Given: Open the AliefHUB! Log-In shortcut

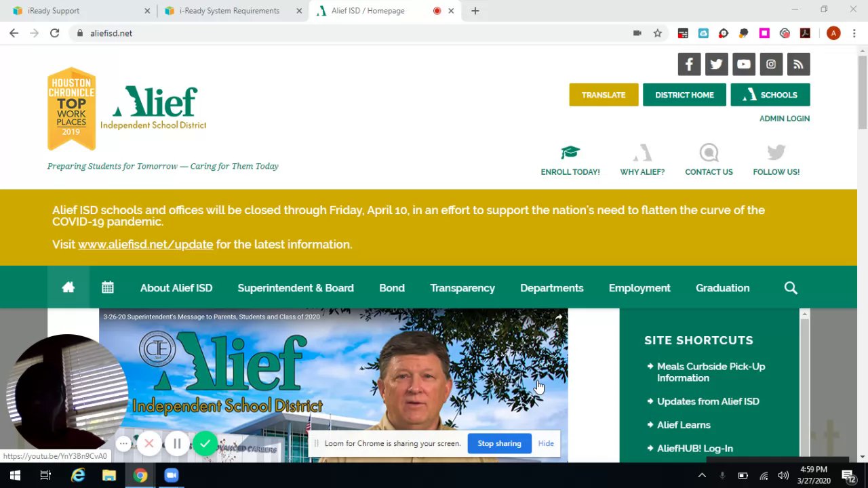Looking at the screenshot, I should click(694, 449).
